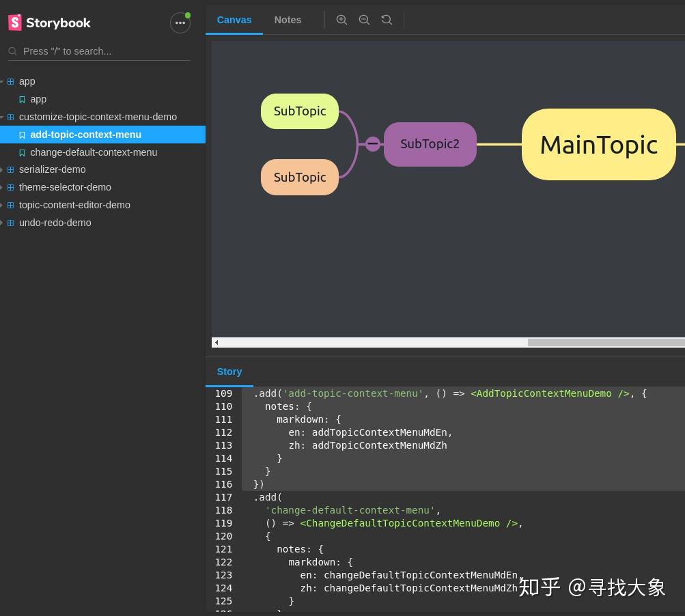
Task: Reset the canvas zoom level
Action: point(387,20)
